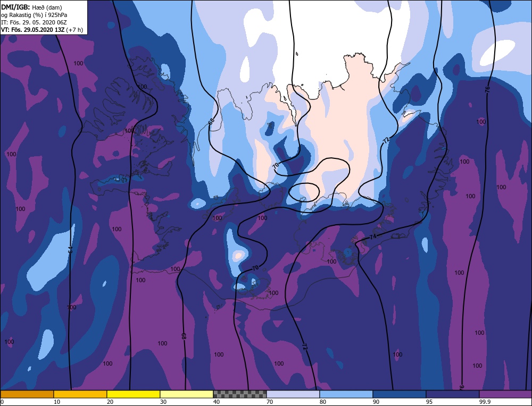The image size is (532, 406).
Task: Click the 'VT: Fös. 29.05.2020 13Z (+7 h)' line
Action: tap(41, 30)
